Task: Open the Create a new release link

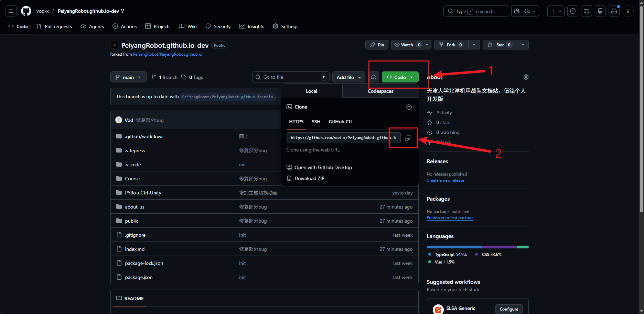Action: (x=446, y=180)
